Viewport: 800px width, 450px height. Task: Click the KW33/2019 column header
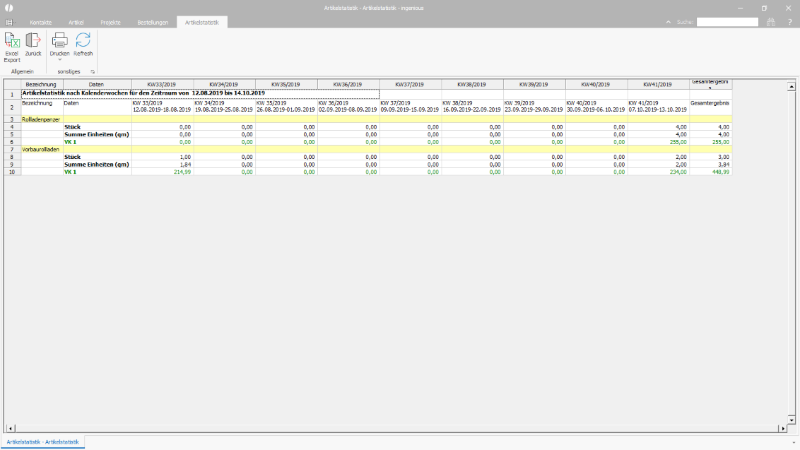162,84
